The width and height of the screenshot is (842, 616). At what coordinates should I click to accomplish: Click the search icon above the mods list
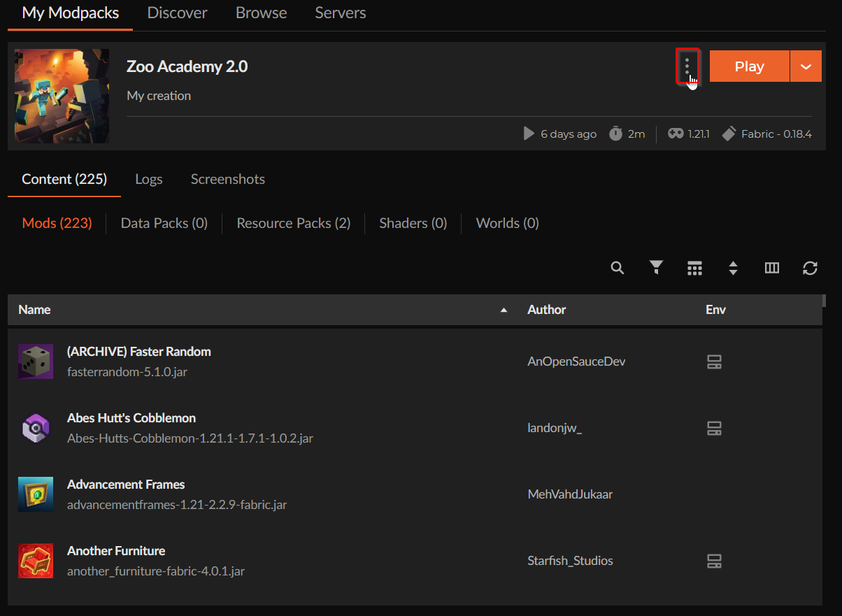[617, 268]
